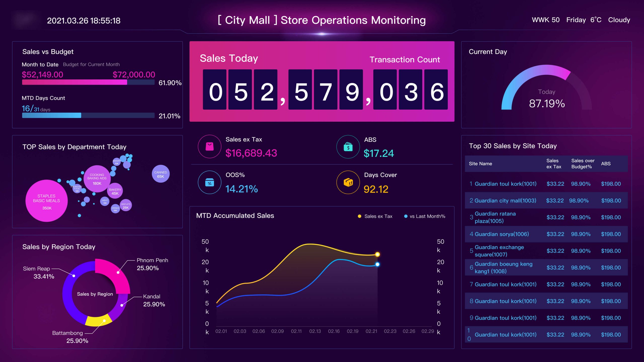The image size is (644, 362).
Task: Toggle the Sales ex Tax legend item
Action: coord(375,216)
